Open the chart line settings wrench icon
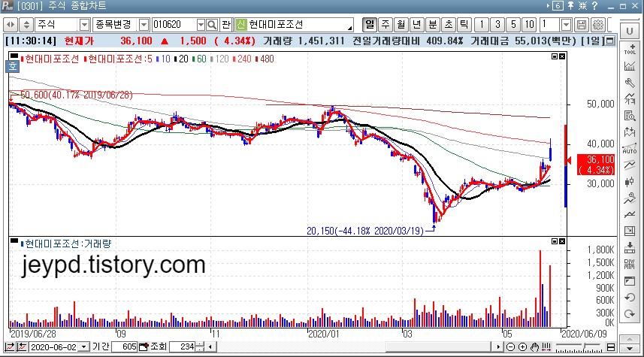 (x=630, y=198)
